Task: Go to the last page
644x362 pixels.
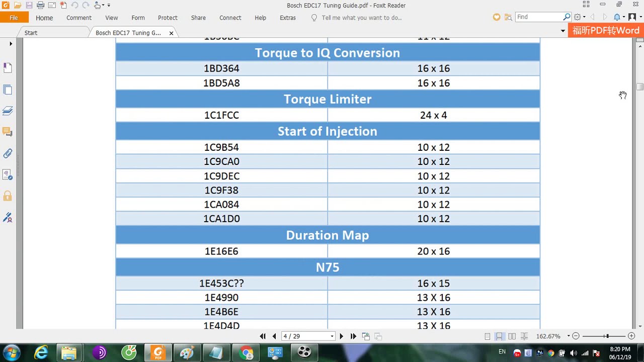Action: tap(353, 336)
